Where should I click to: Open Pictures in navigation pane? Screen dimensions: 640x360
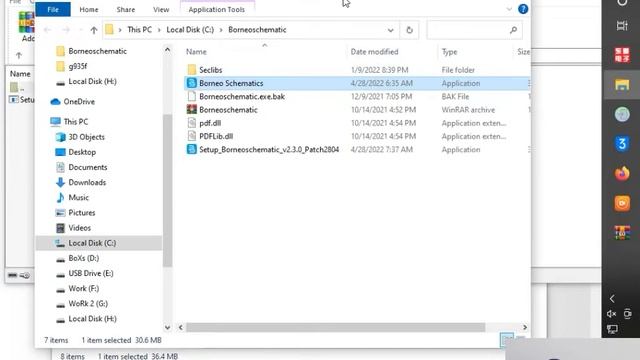(82, 213)
